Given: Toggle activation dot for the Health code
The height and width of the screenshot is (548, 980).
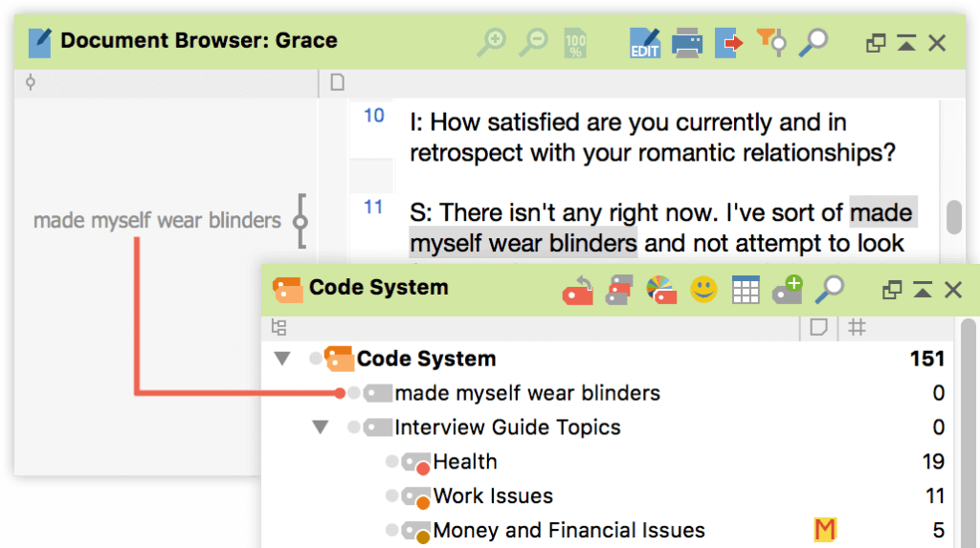Looking at the screenshot, I should pyautogui.click(x=391, y=462).
